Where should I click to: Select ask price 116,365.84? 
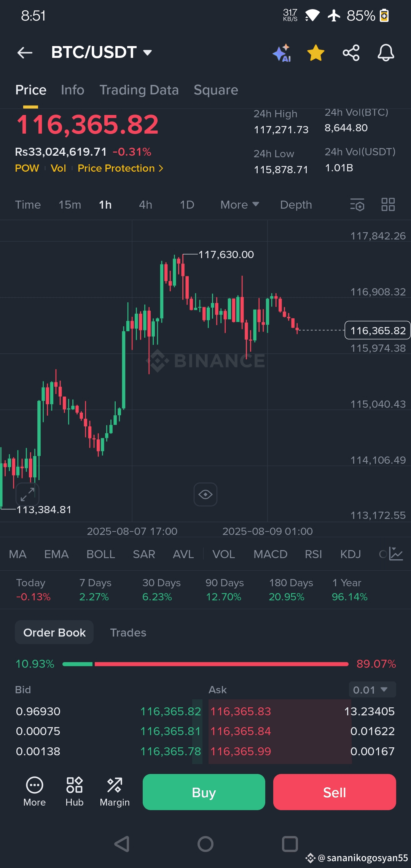[241, 731]
